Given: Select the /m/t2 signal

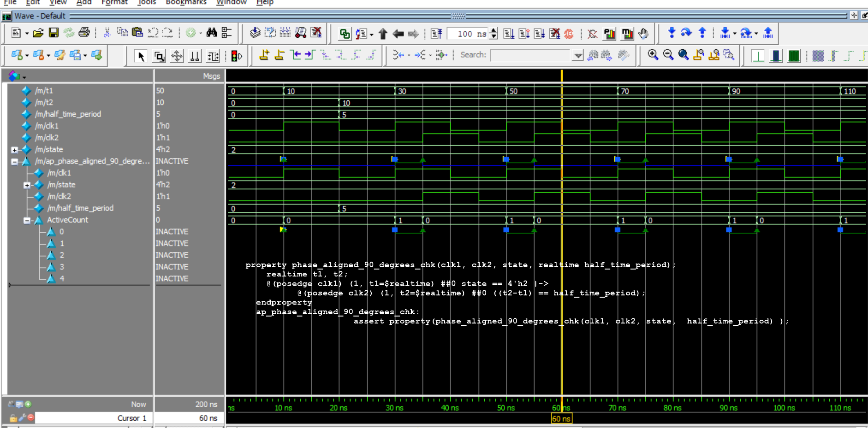Looking at the screenshot, I should tap(44, 102).
